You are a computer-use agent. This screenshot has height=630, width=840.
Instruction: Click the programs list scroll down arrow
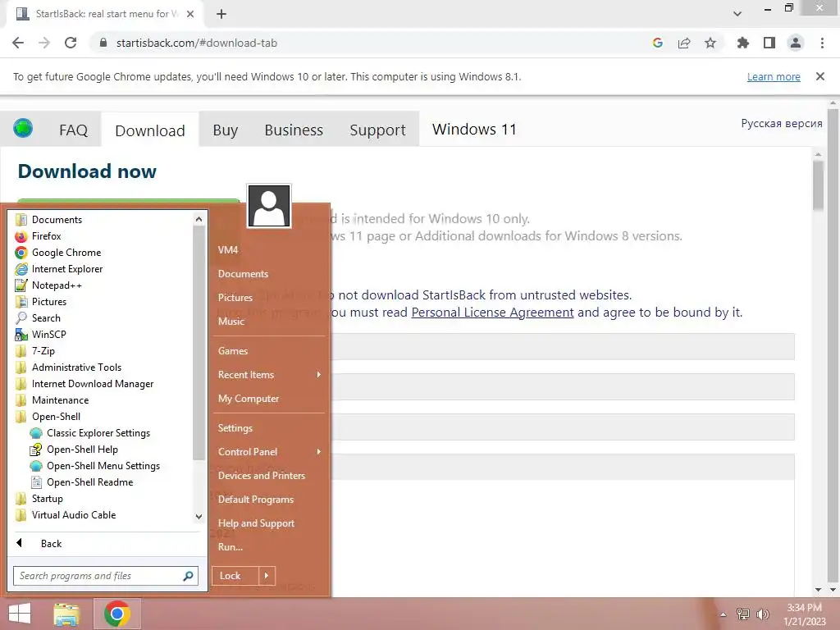coord(199,517)
